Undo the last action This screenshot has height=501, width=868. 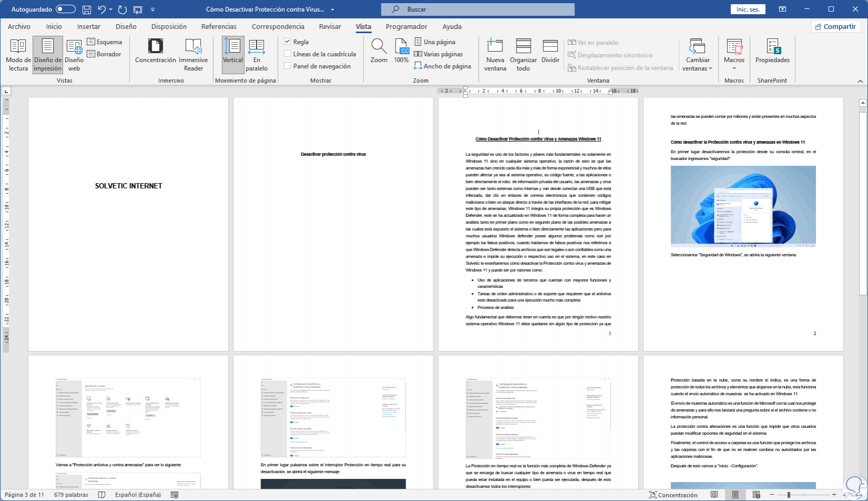102,9
